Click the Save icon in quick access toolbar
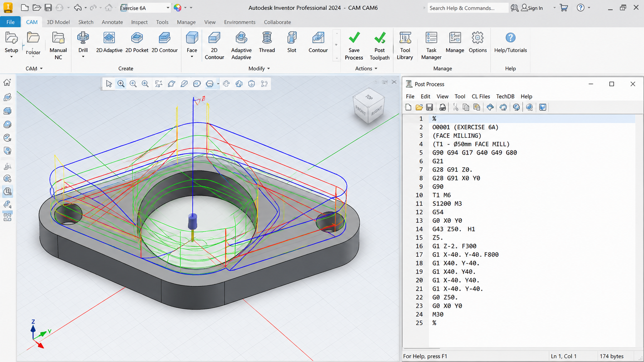The image size is (644, 362). click(x=48, y=8)
